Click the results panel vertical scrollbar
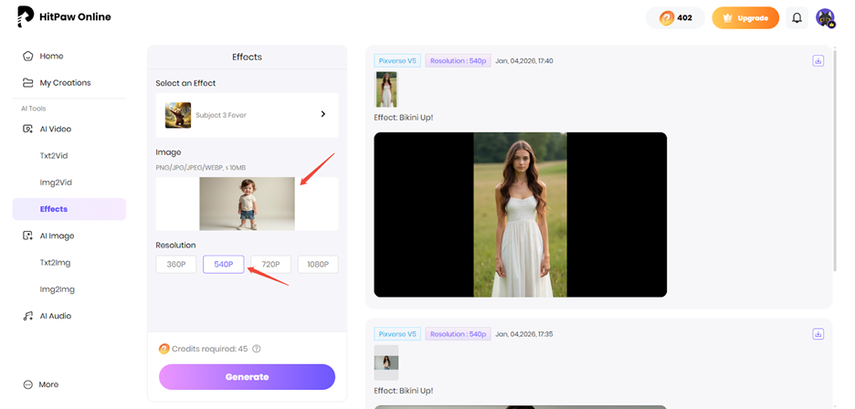855x409 pixels. (836, 170)
